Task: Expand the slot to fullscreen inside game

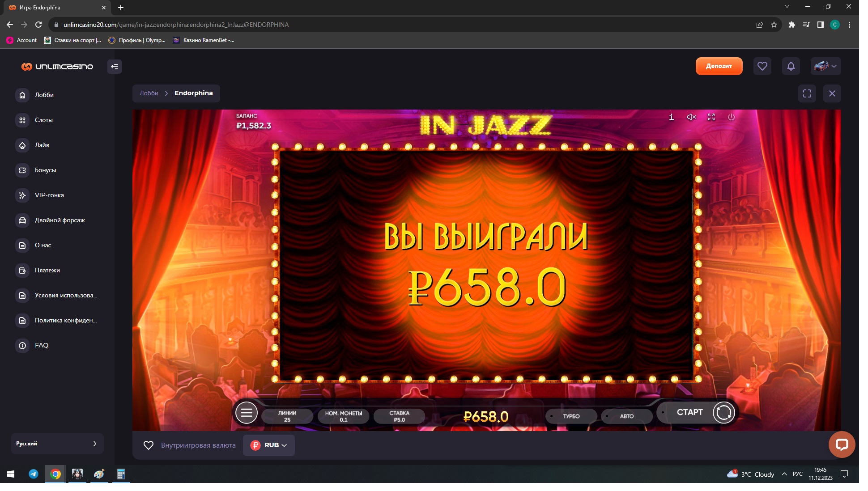Action: point(711,117)
